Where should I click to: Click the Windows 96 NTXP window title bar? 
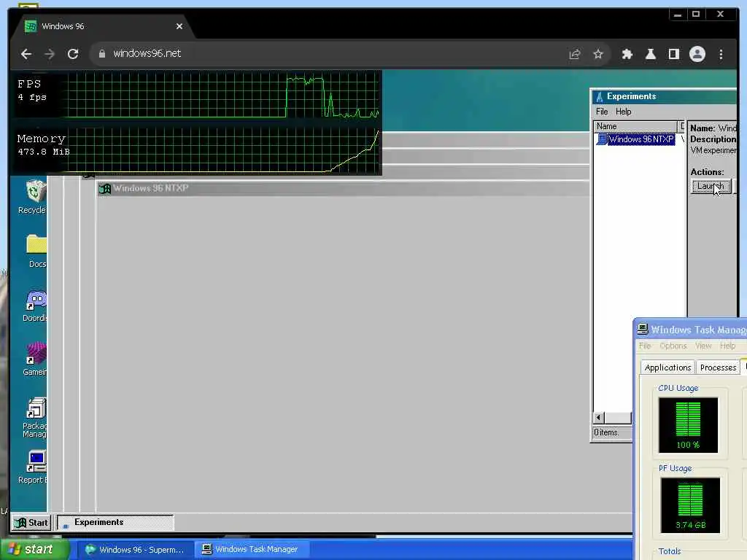tap(343, 189)
